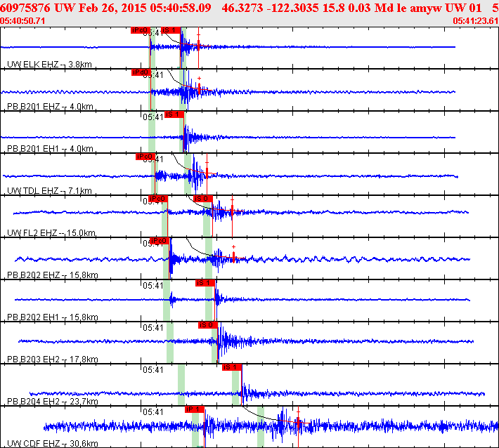Select the iPc0 pick flag on UW ELK EHZ
The image size is (499, 448).
[x=140, y=30]
